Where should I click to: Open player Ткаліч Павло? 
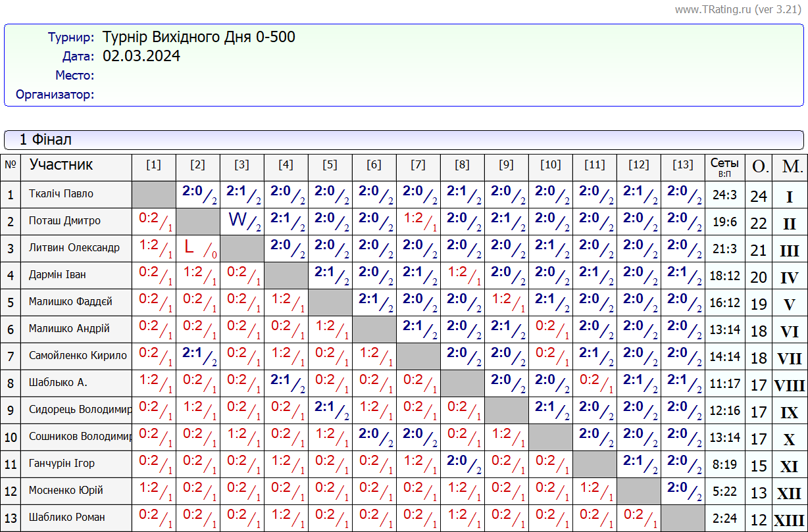61,194
